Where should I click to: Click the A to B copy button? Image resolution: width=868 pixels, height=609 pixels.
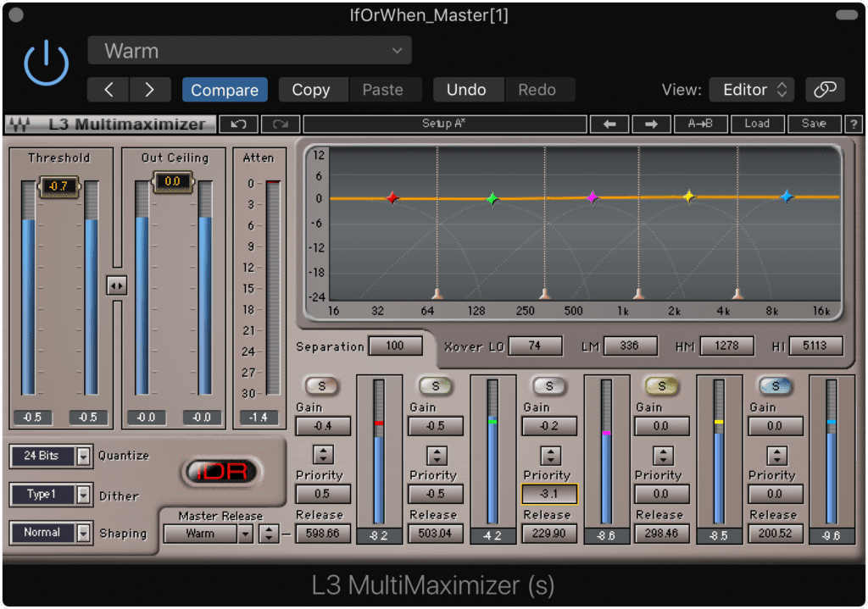pyautogui.click(x=700, y=124)
